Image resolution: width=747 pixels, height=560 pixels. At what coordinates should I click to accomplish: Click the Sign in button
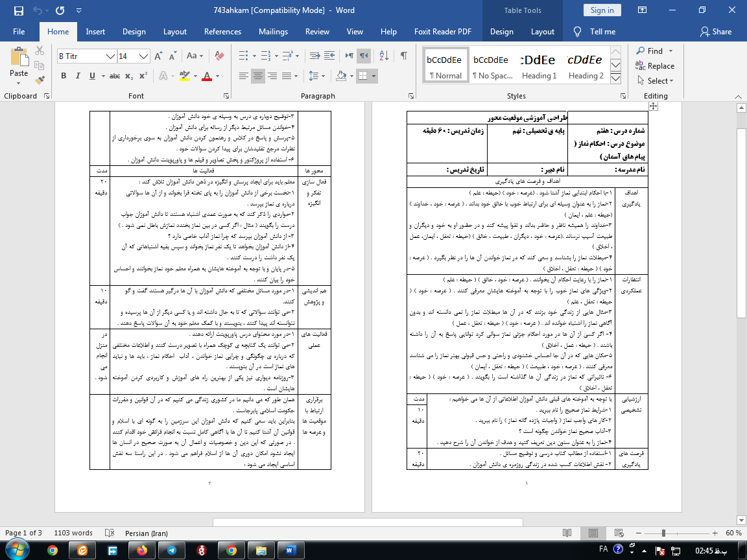[602, 10]
